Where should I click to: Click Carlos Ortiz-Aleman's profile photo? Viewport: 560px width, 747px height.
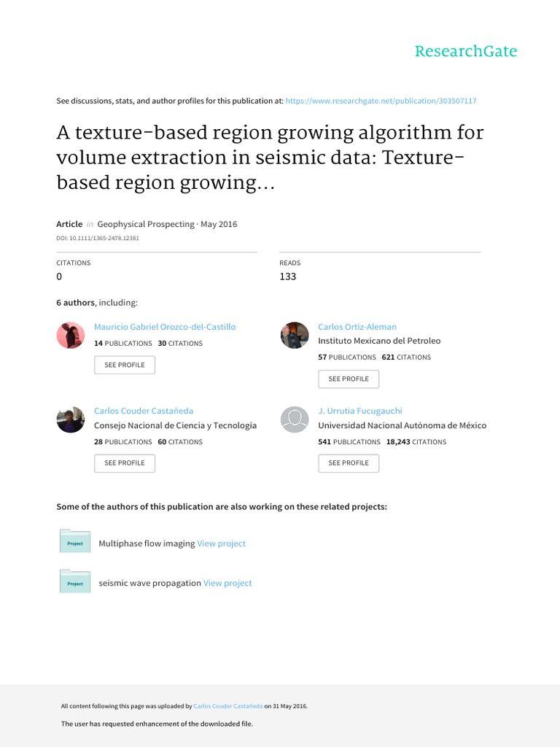295,336
